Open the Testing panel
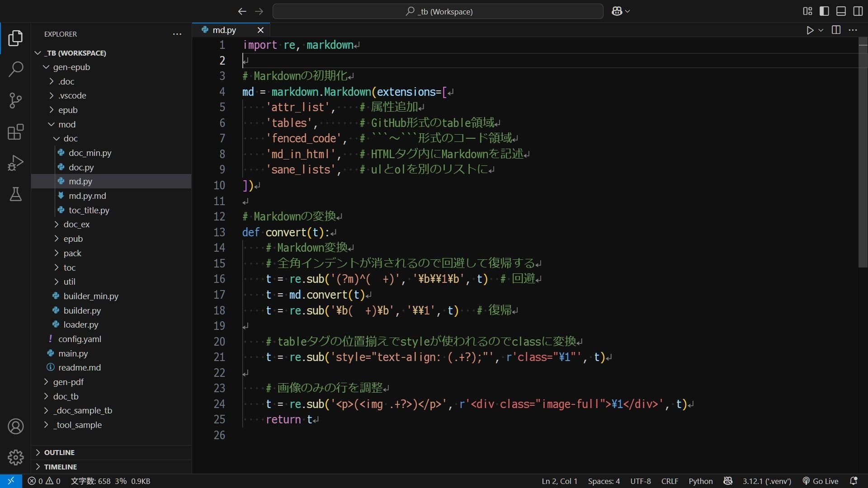This screenshot has width=868, height=488. [16, 194]
